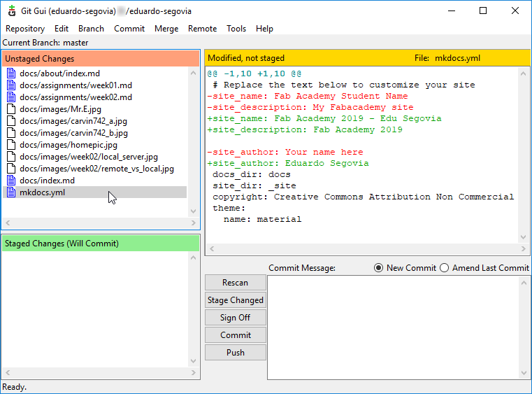Click the diff hunk header '@@ -1,10 +1,10 @@'

pos(254,73)
